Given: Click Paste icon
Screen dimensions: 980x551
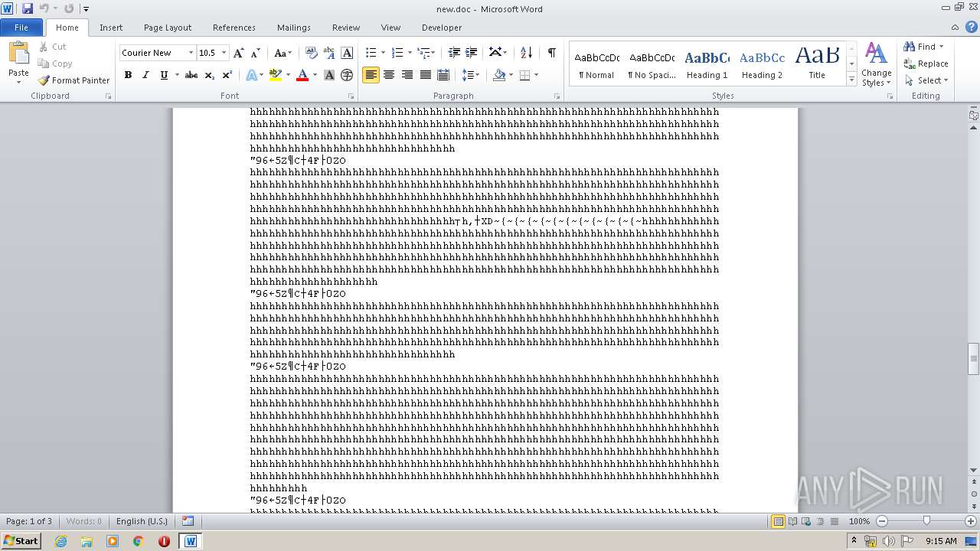Looking at the screenshot, I should pyautogui.click(x=18, y=54).
